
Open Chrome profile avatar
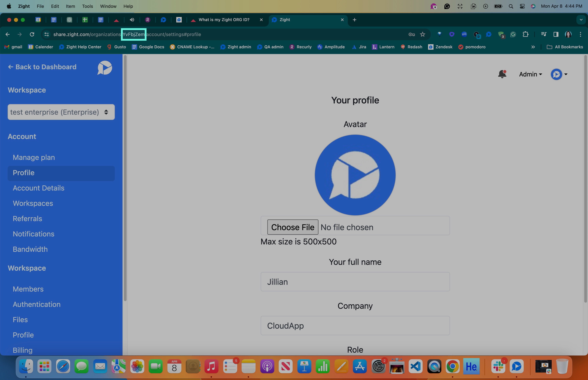(568, 34)
